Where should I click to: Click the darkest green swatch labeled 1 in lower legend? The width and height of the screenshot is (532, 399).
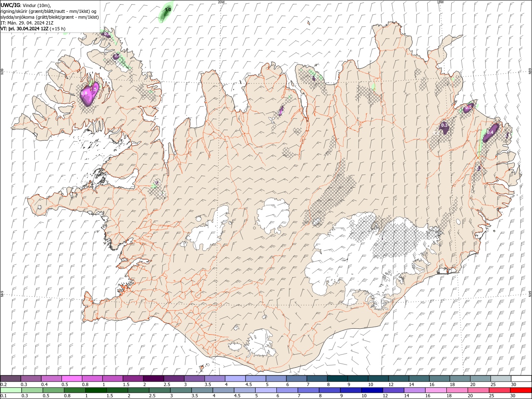coord(96,390)
